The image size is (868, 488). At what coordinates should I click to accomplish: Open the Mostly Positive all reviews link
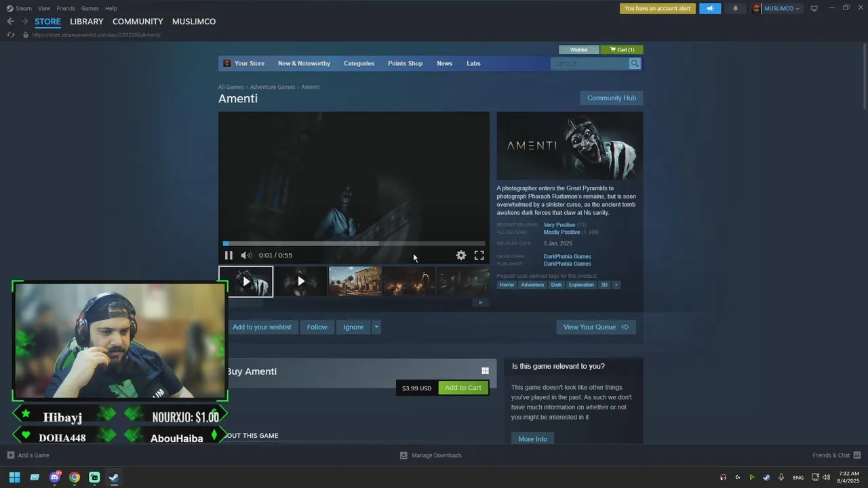coord(561,232)
